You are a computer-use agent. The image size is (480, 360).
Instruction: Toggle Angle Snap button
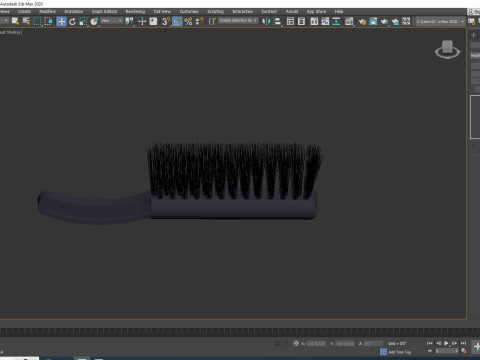177,21
